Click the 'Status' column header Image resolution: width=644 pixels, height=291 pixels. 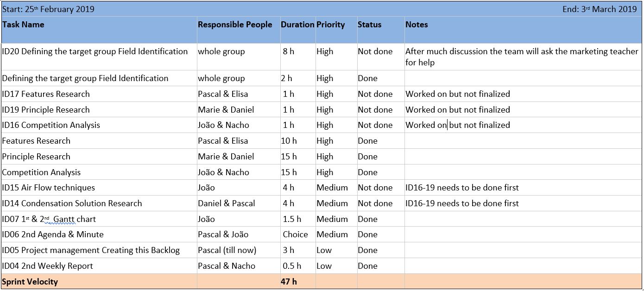tap(370, 25)
